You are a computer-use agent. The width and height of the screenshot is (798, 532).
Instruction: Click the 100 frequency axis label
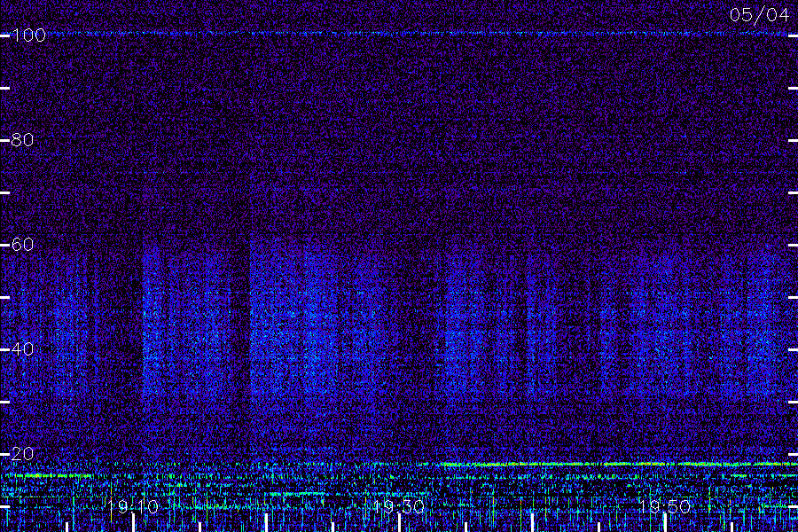28,35
